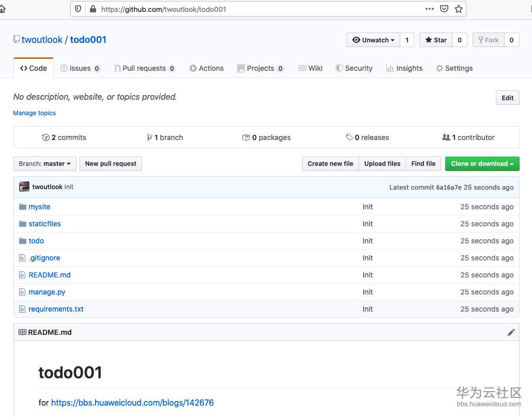
Task: Click the todo folder icon
Action: point(22,241)
